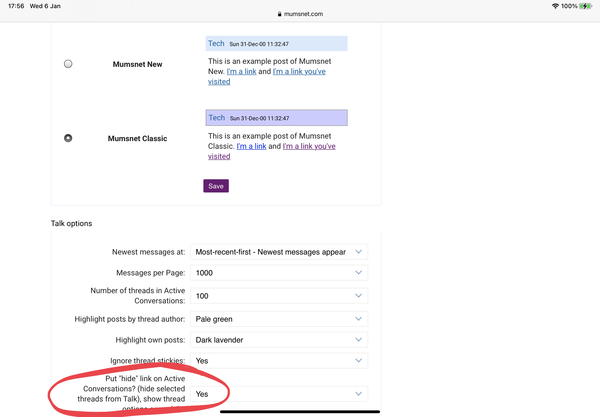The image size is (600, 417).
Task: Click the Mumsnet Classic label
Action: (137, 138)
